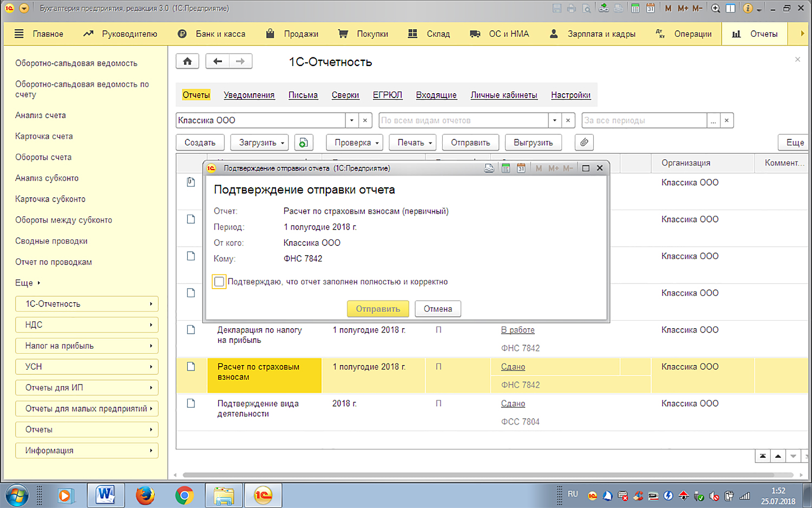The height and width of the screenshot is (508, 812).
Task: Open Firefox from the taskbar
Action: point(145,495)
